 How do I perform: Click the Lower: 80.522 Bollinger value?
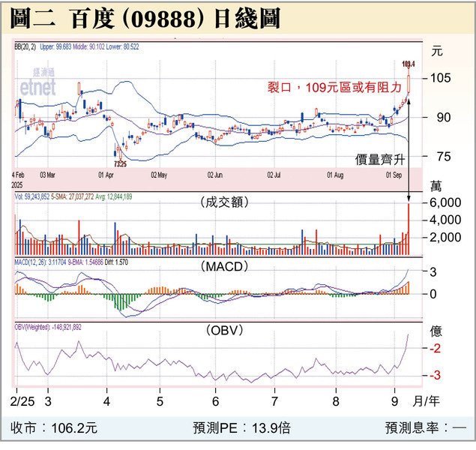[x=122, y=47]
